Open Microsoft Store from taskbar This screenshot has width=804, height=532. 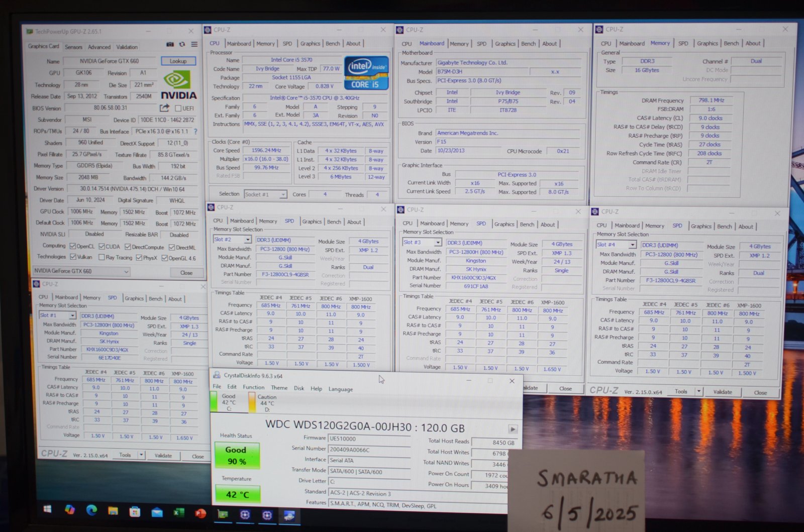click(x=135, y=512)
